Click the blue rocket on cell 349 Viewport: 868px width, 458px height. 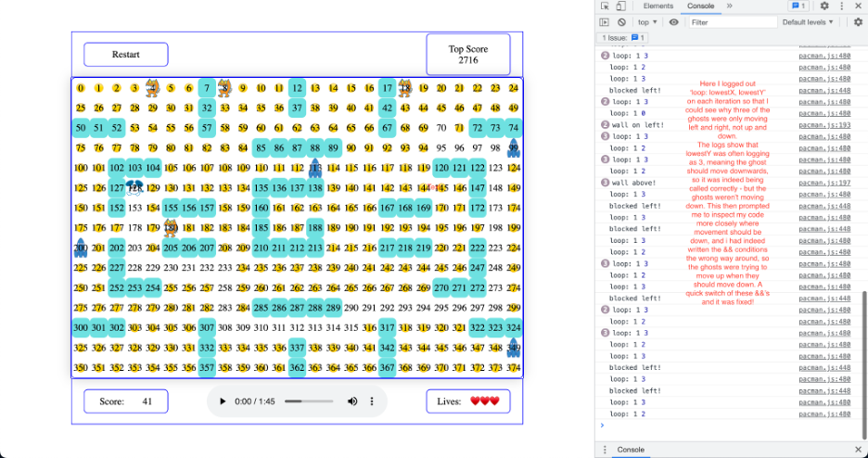coord(514,348)
